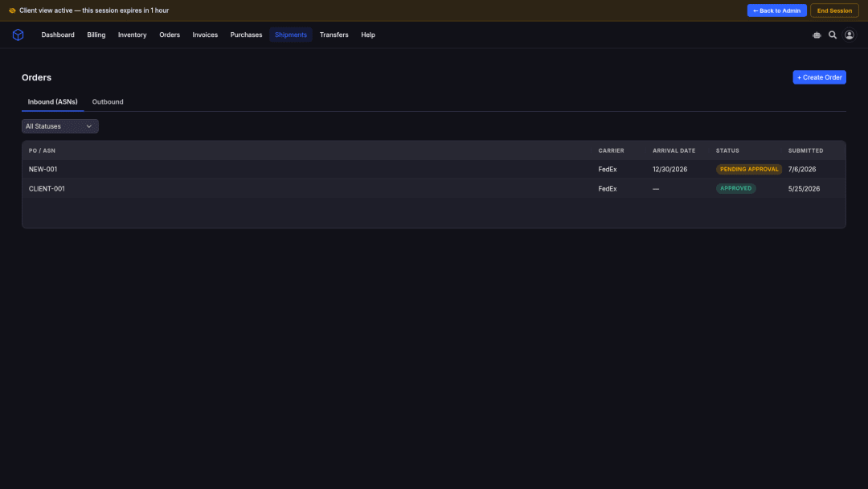Open Transfers page
The height and width of the screenshot is (489, 868).
point(334,35)
